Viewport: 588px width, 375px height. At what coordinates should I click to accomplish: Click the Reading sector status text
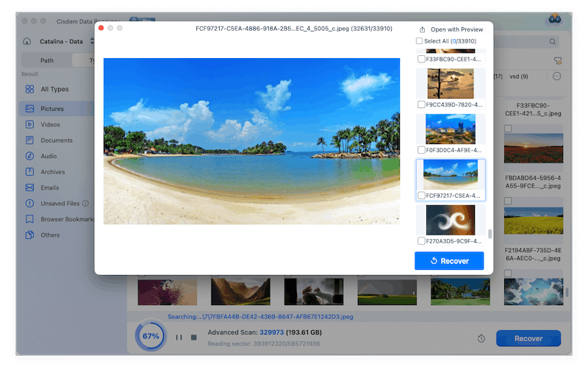click(x=264, y=344)
